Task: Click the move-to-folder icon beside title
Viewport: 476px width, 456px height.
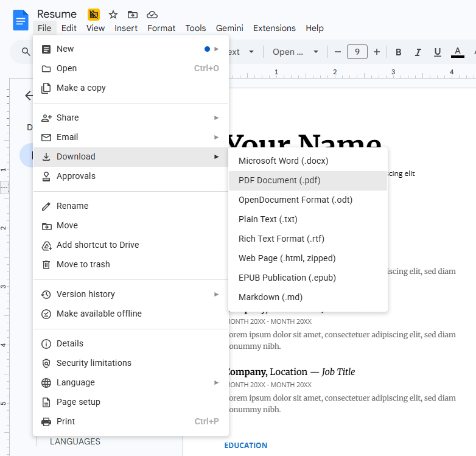Action: click(133, 14)
